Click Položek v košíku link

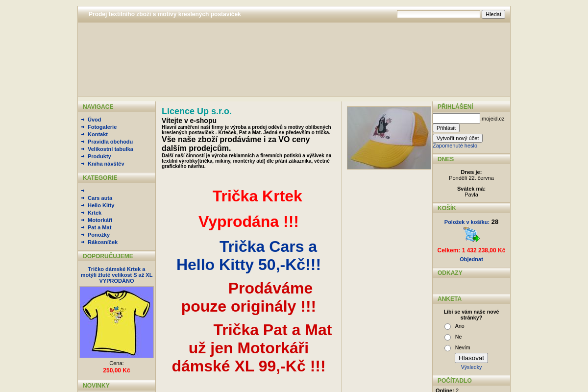click(467, 222)
